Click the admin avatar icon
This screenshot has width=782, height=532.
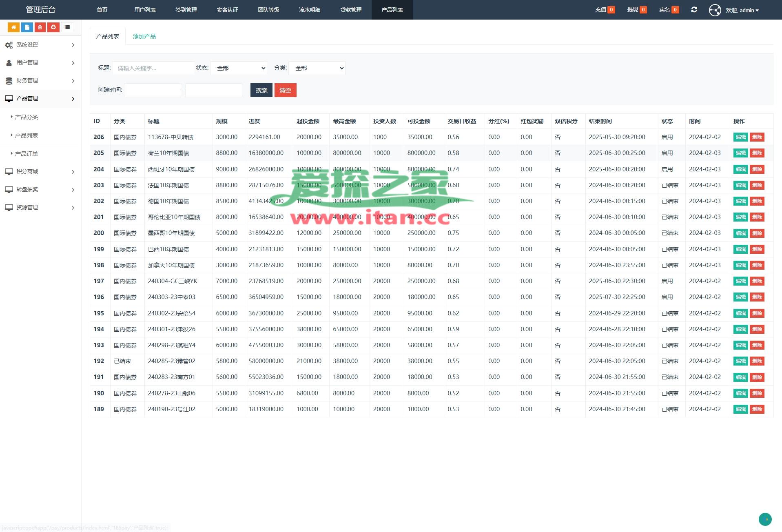[x=715, y=10]
